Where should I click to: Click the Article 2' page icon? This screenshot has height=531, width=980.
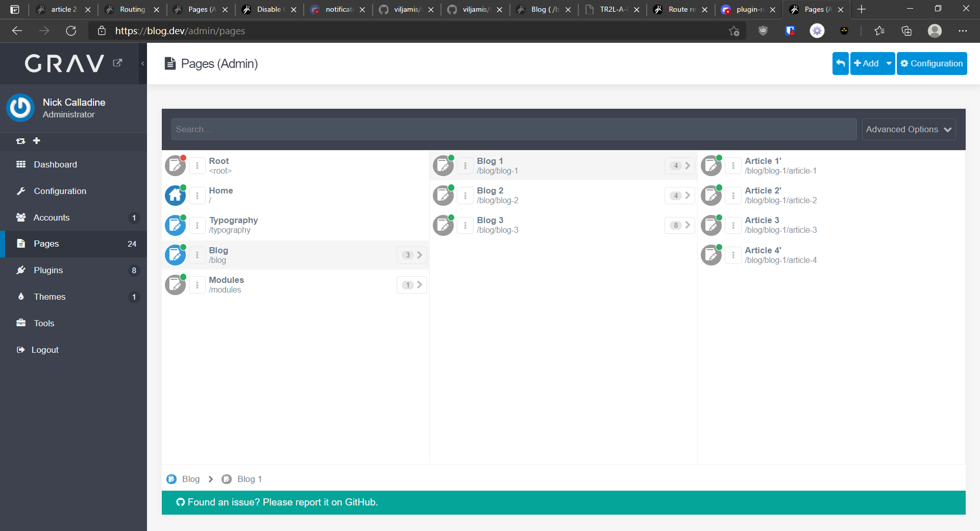click(711, 195)
